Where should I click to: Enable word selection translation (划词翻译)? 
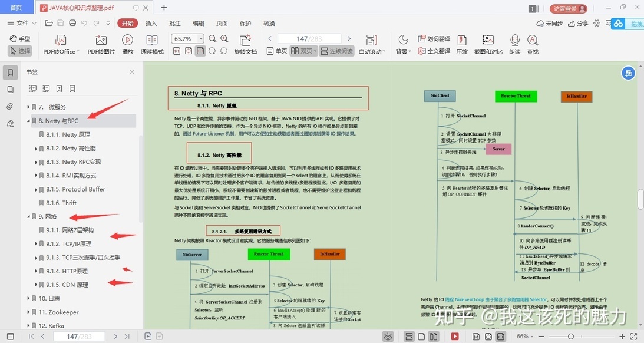tap(434, 39)
